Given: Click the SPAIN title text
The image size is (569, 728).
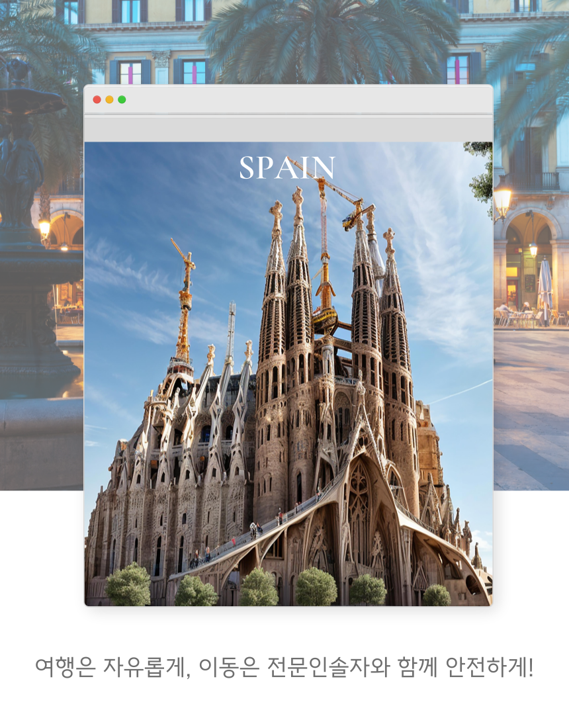Looking at the screenshot, I should point(287,167).
